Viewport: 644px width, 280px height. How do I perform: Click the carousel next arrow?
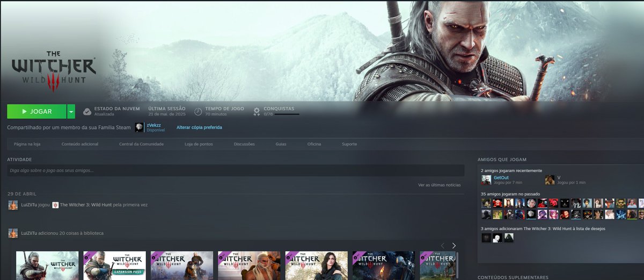pos(454,245)
